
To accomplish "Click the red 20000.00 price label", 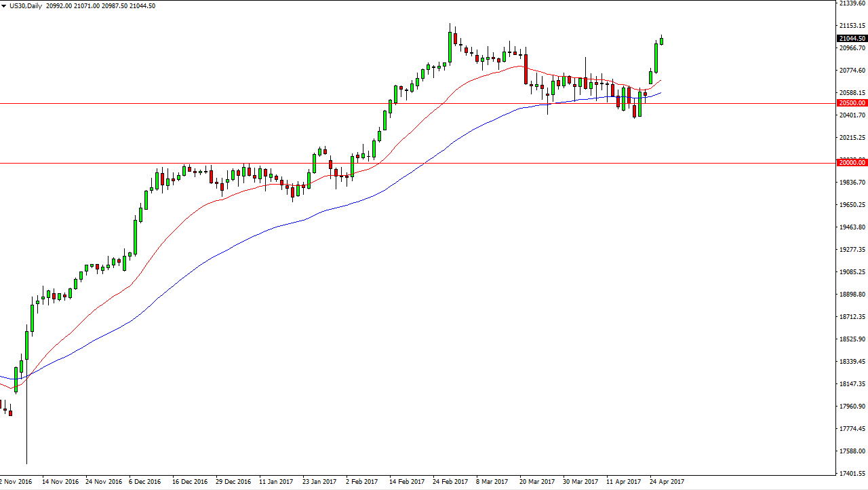I will tap(852, 163).
